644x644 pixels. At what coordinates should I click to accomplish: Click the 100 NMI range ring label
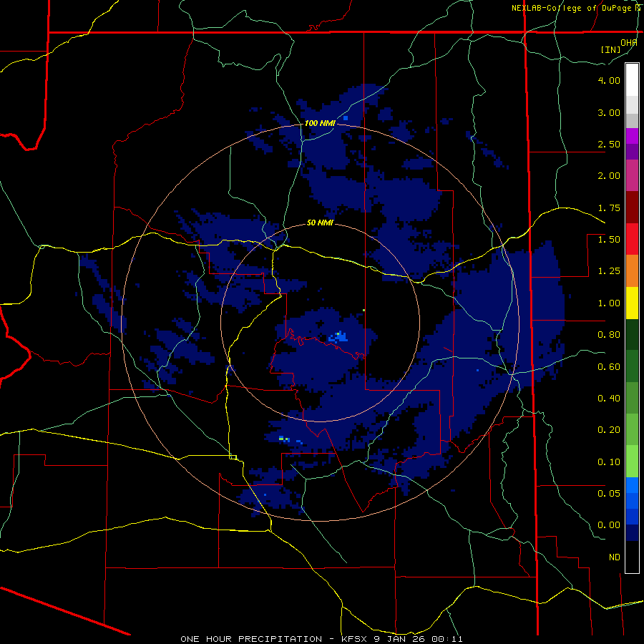[x=320, y=123]
